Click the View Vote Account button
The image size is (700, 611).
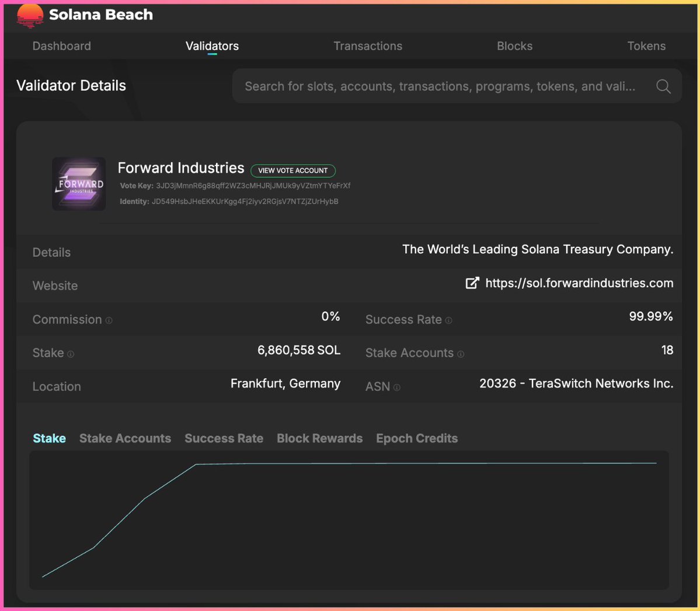click(293, 170)
